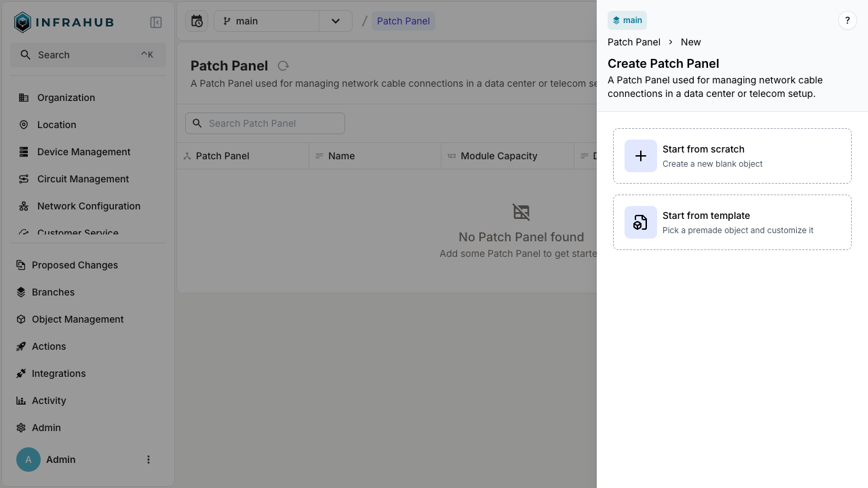The image size is (868, 488).
Task: Click the plus icon for Start from scratch
Action: click(640, 156)
